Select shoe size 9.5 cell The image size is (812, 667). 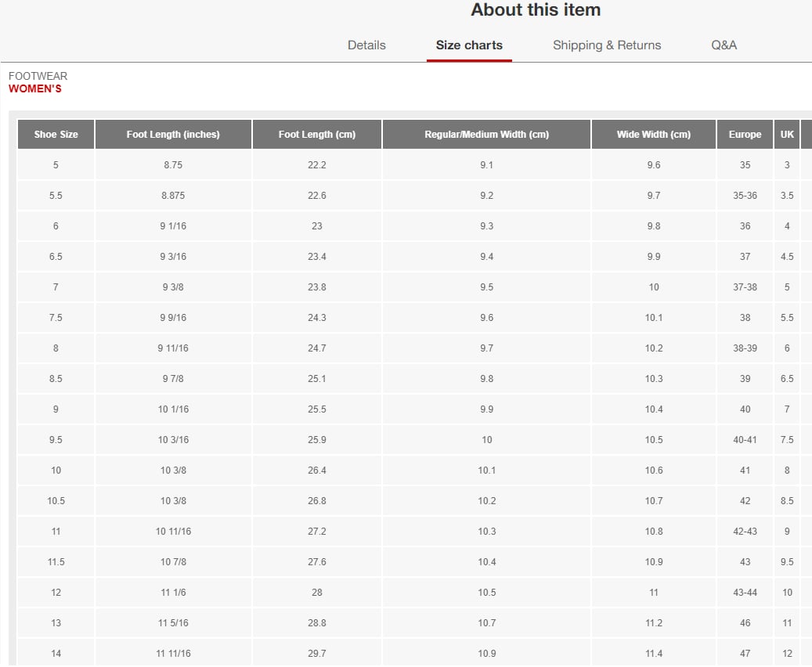pos(56,440)
